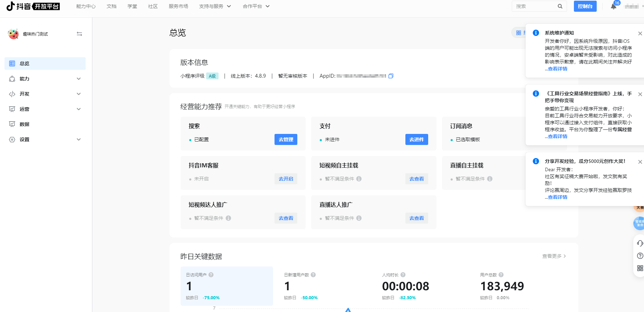
Task: Click info icon next to 短视频自主挂载 status
Action: 359,179
